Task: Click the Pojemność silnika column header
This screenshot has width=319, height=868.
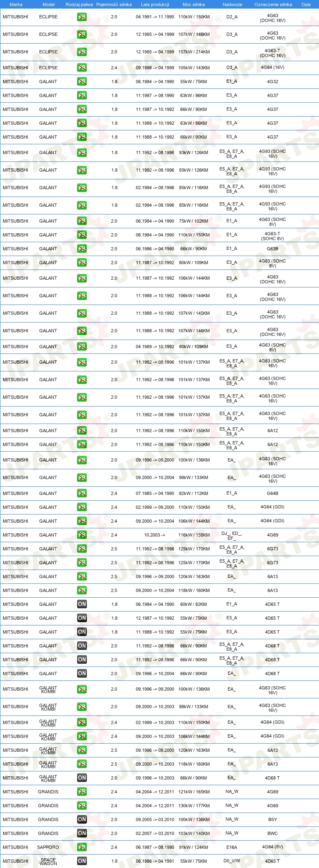Action: click(x=114, y=4)
